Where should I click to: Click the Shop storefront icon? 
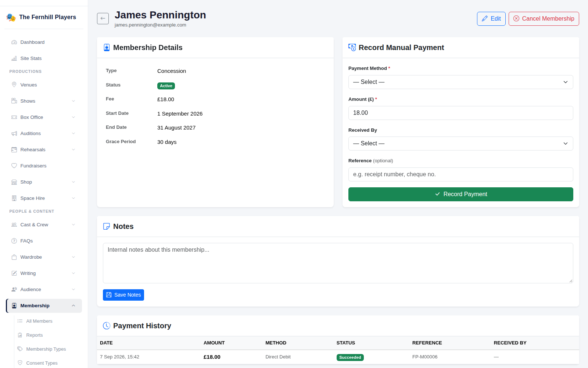click(14, 182)
